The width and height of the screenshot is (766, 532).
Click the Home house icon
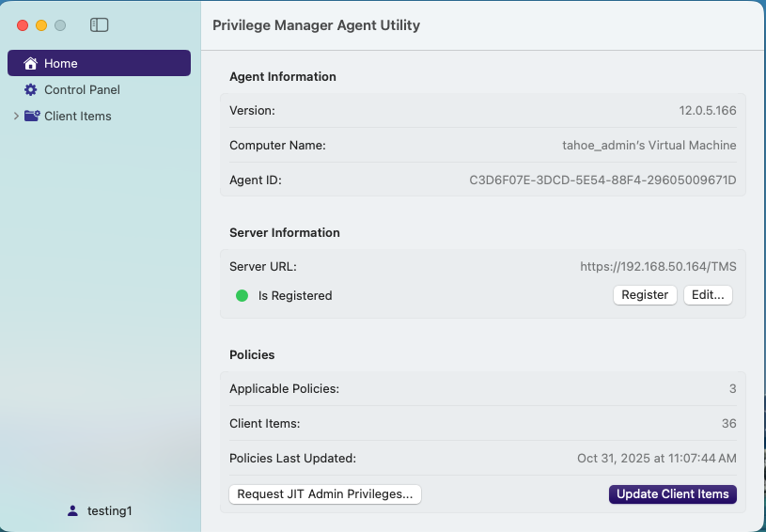tap(30, 63)
